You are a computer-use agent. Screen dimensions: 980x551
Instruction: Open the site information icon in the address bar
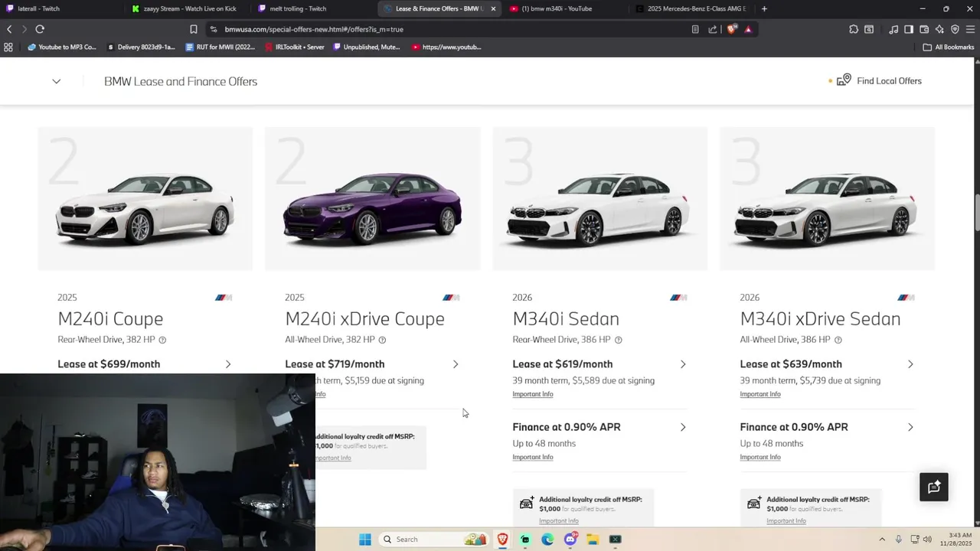(x=213, y=29)
